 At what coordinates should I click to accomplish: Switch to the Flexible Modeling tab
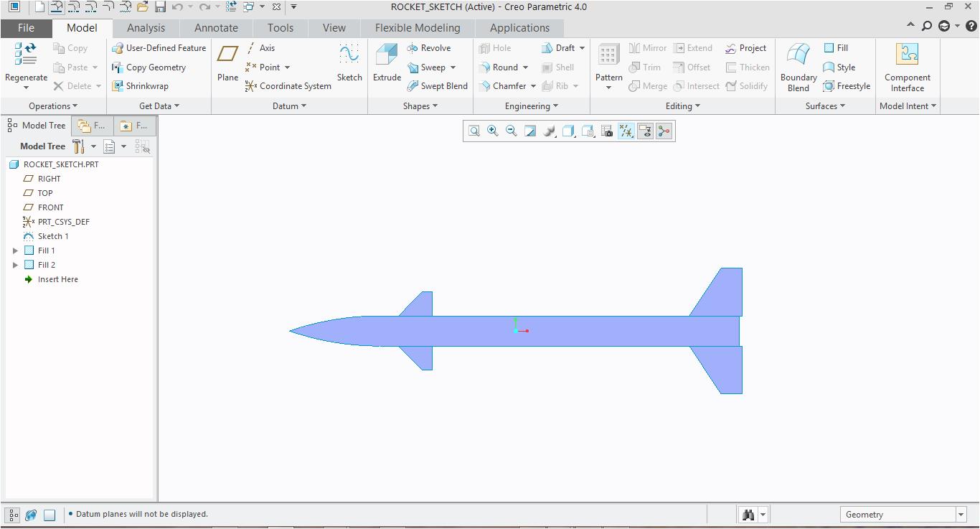tap(418, 27)
